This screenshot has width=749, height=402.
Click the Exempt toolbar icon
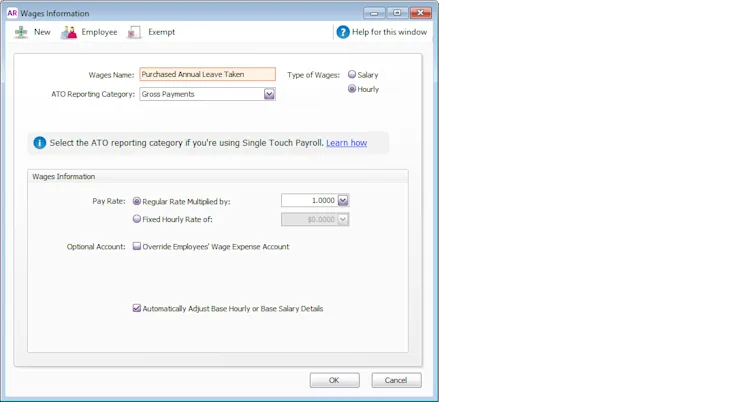(134, 32)
